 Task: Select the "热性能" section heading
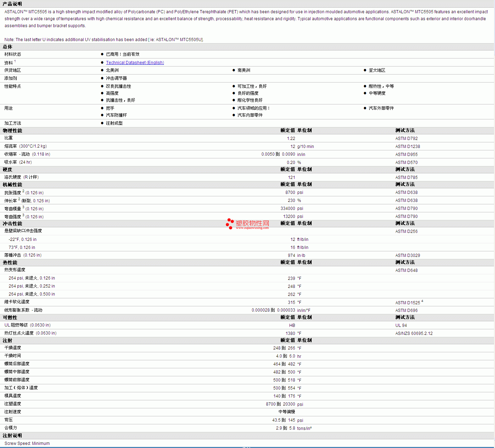10,262
